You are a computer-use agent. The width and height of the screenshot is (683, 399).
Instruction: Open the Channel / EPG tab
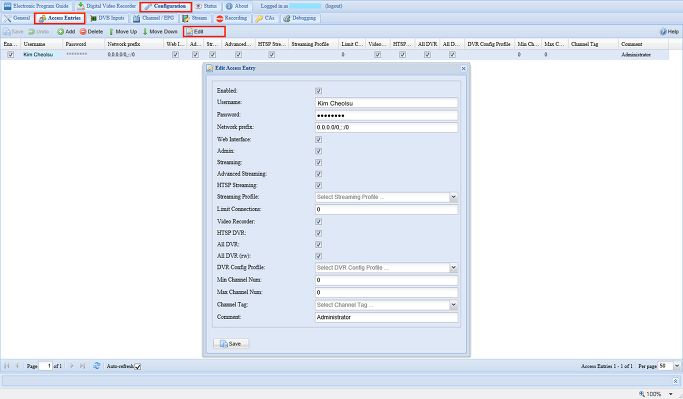coord(154,18)
